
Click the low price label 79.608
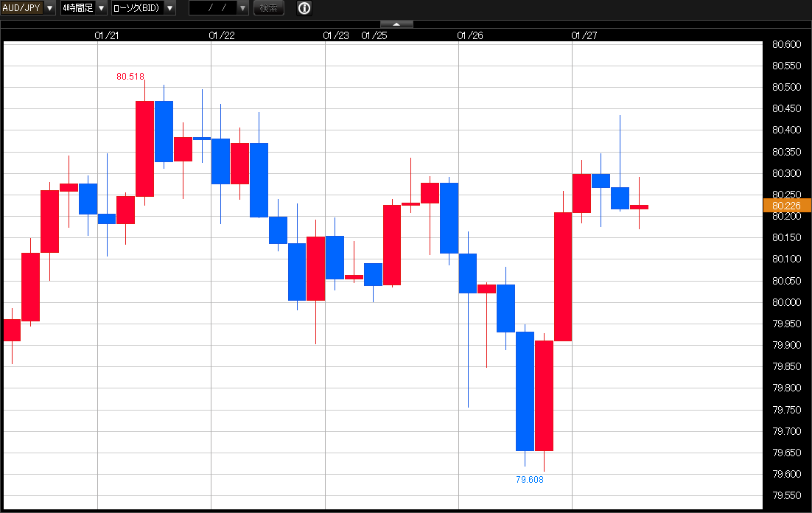530,480
